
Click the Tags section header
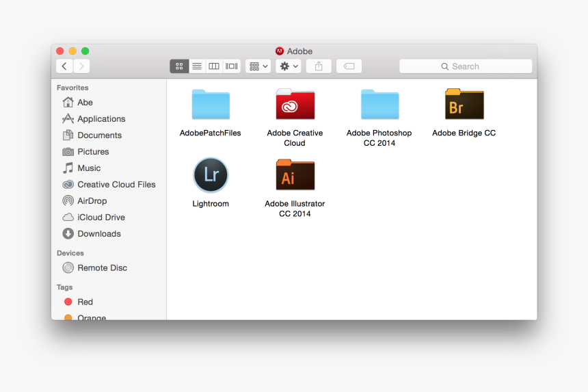point(64,287)
